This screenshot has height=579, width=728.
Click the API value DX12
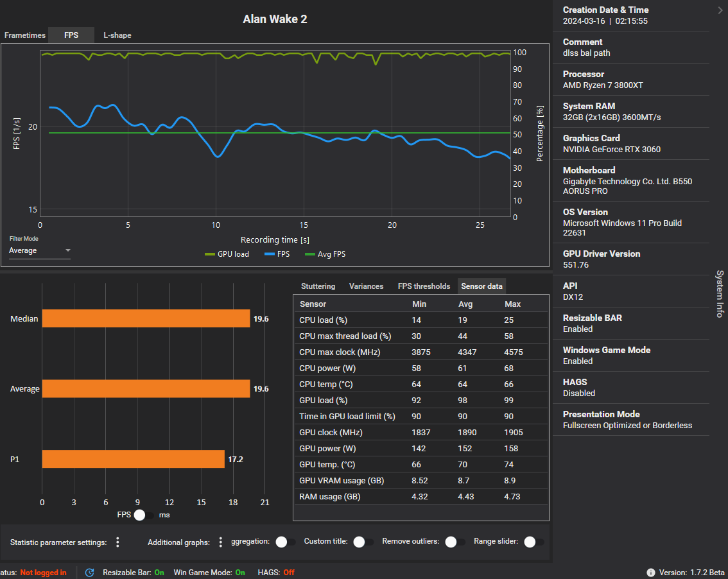tap(573, 297)
